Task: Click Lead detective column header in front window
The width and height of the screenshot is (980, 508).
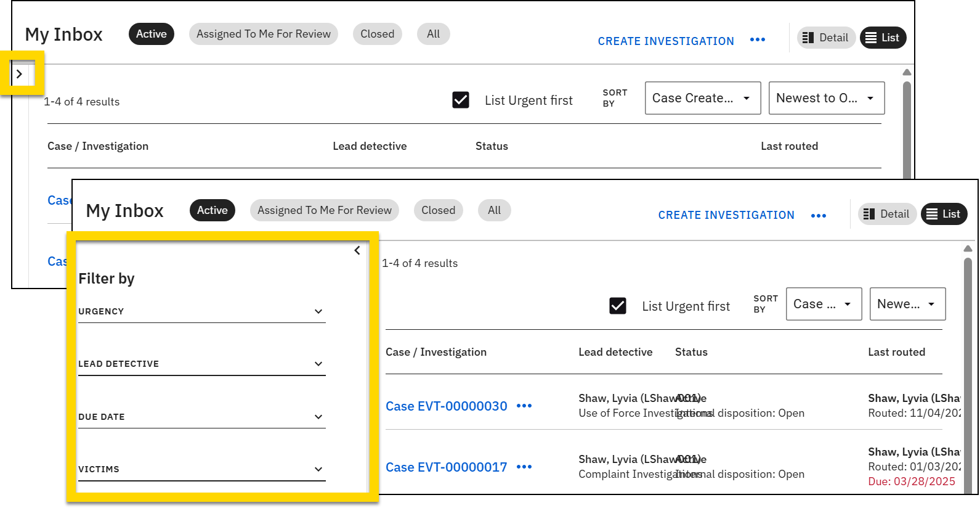Action: [615, 352]
